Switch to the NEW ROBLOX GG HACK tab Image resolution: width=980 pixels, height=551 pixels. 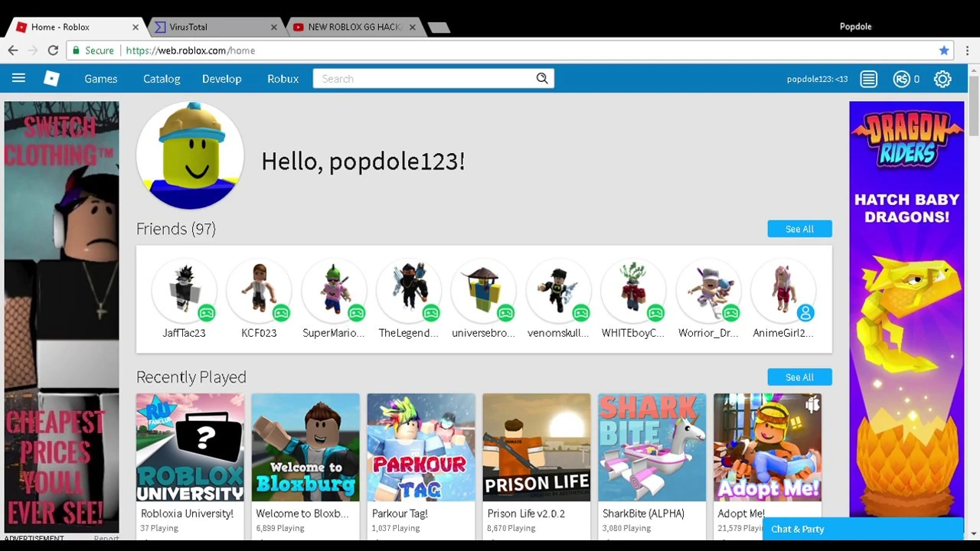point(354,27)
